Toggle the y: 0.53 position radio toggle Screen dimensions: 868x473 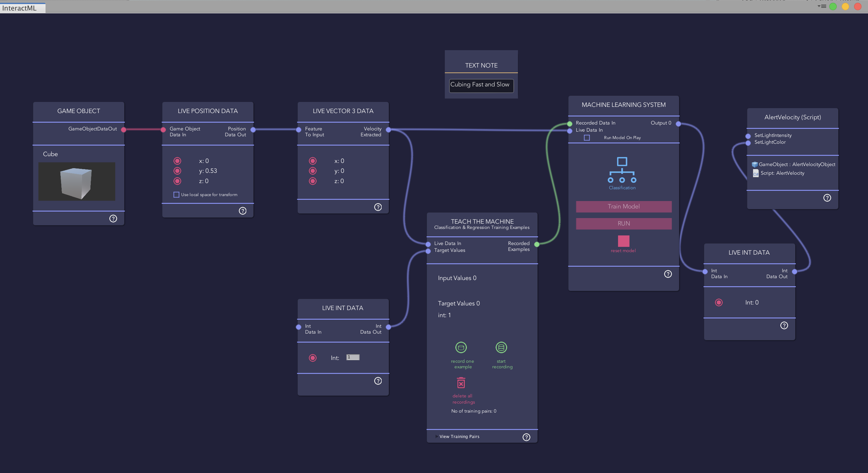(177, 171)
